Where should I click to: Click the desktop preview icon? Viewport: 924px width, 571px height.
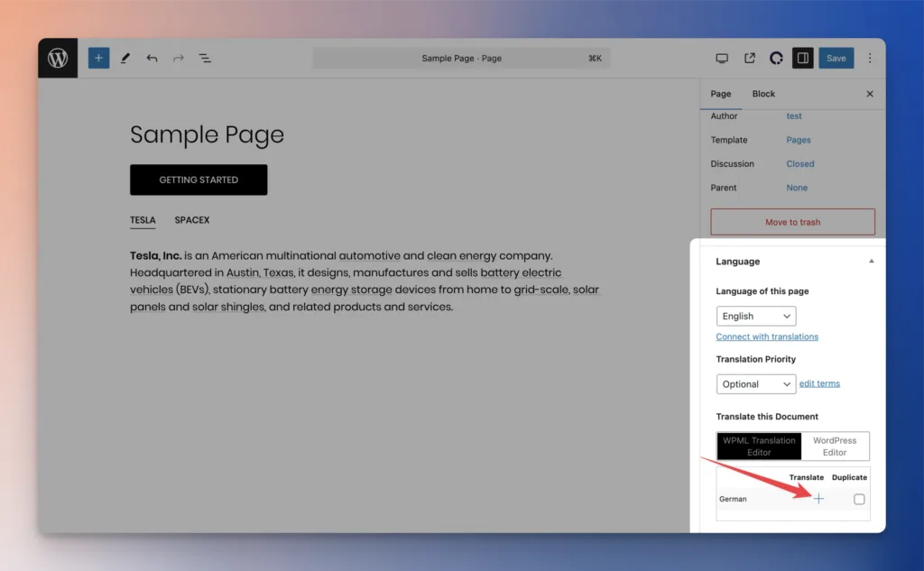(722, 59)
